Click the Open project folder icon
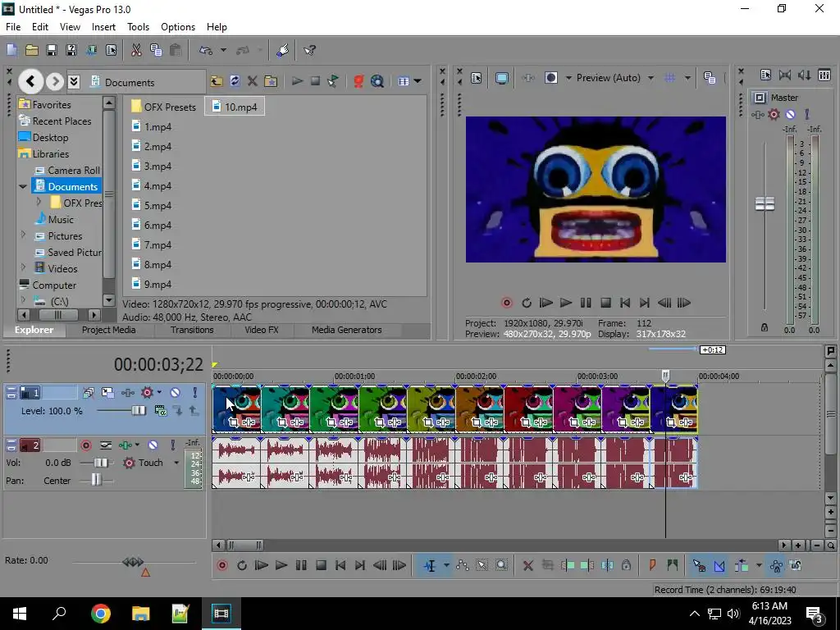This screenshot has width=840, height=630. (x=32, y=50)
